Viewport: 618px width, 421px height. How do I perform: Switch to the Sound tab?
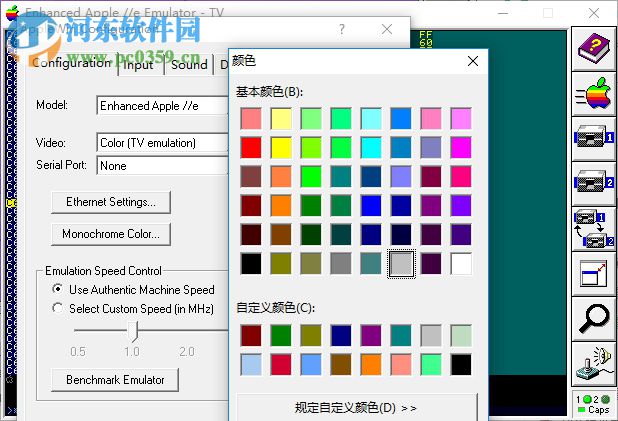[189, 65]
